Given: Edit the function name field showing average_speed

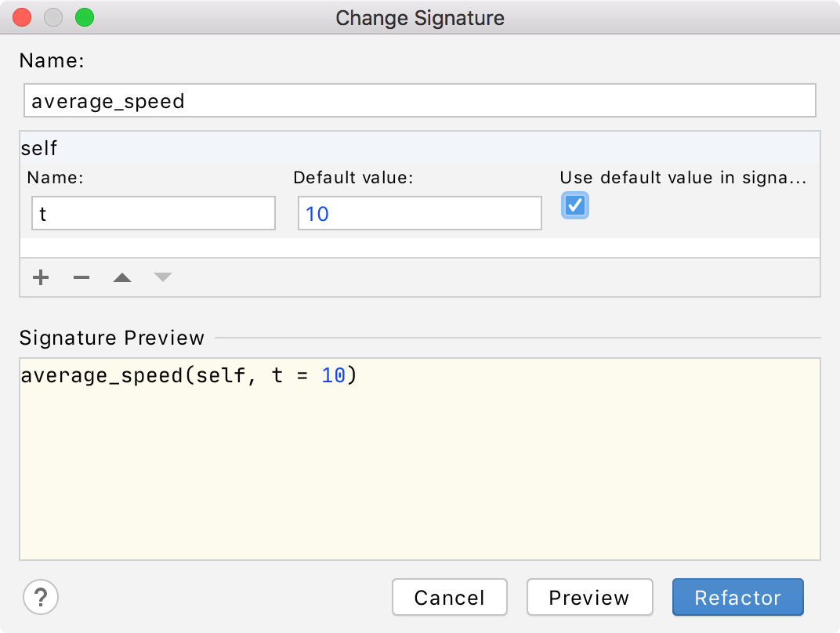Looking at the screenshot, I should coord(420,100).
